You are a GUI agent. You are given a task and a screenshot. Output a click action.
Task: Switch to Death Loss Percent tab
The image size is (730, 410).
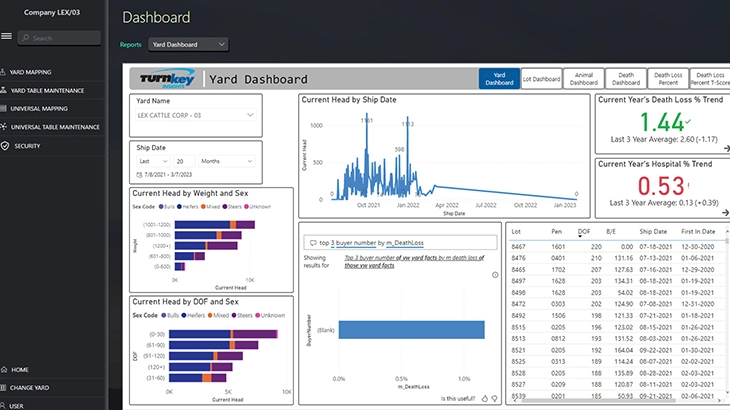668,79
